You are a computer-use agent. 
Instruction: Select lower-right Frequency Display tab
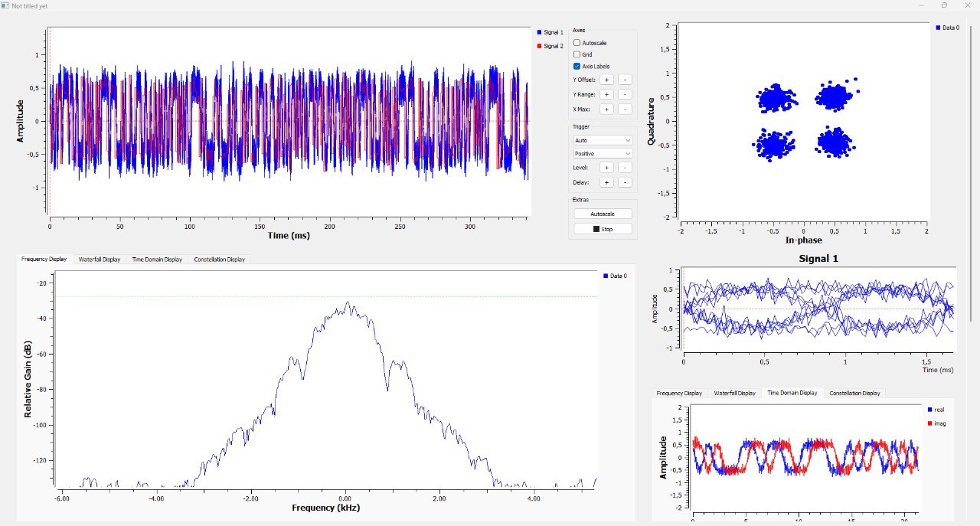[x=679, y=393]
